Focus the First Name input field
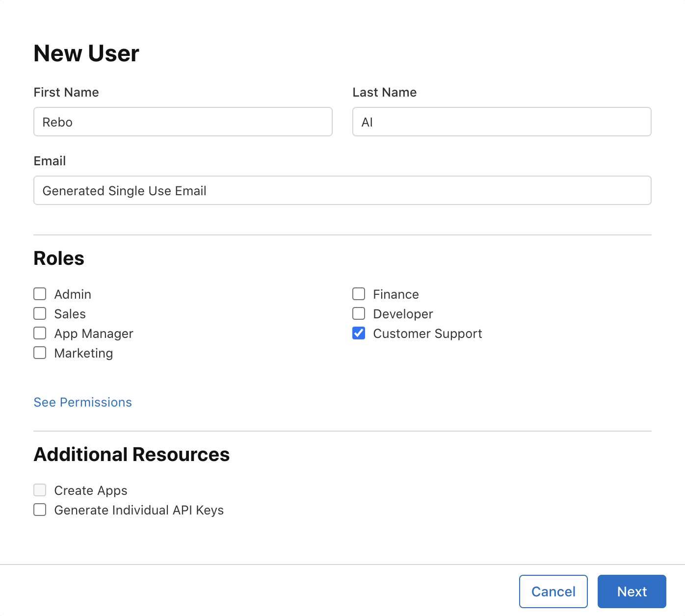Image resolution: width=685 pixels, height=616 pixels. tap(183, 122)
